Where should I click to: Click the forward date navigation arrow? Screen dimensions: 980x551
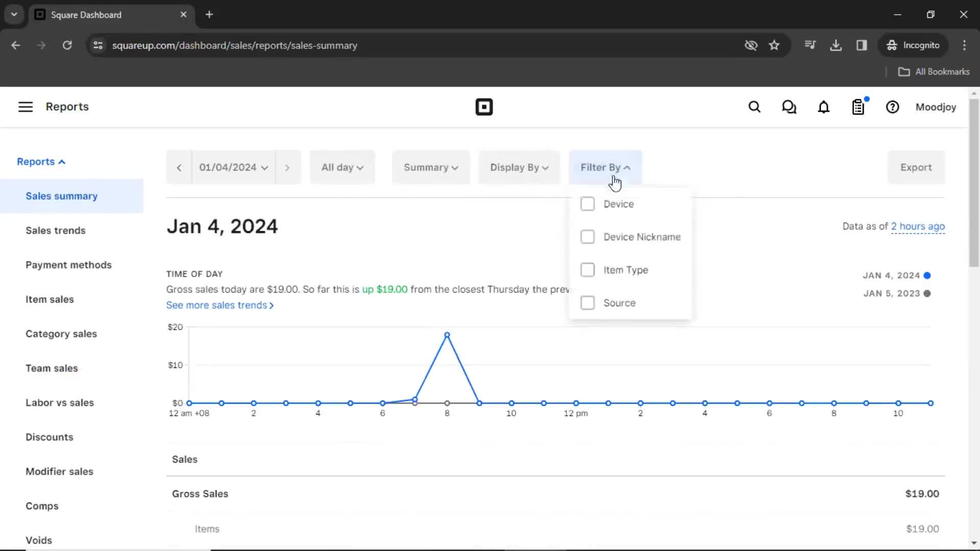[287, 167]
